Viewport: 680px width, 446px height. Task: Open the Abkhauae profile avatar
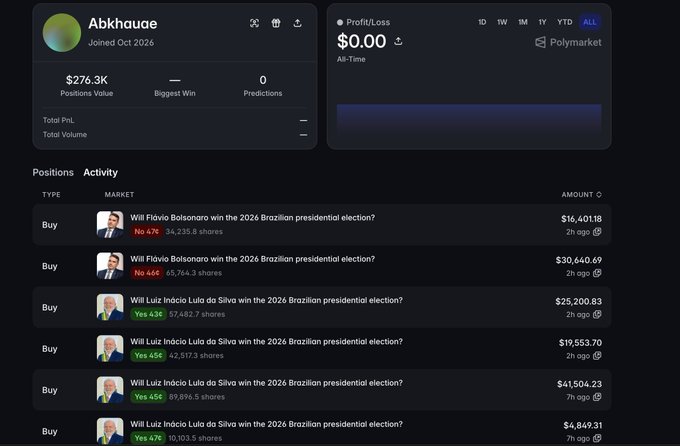click(62, 33)
